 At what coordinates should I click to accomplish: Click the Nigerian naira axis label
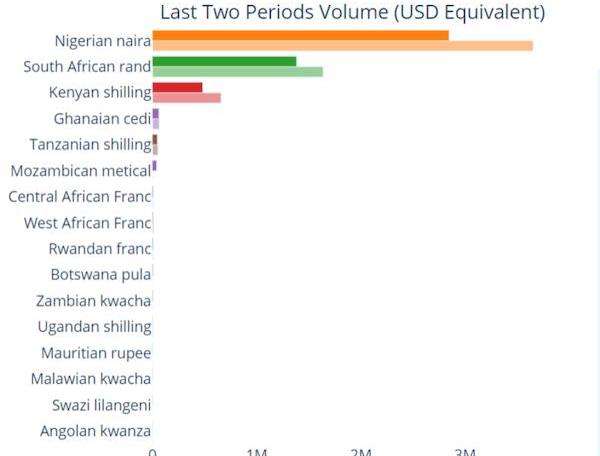tap(103, 41)
